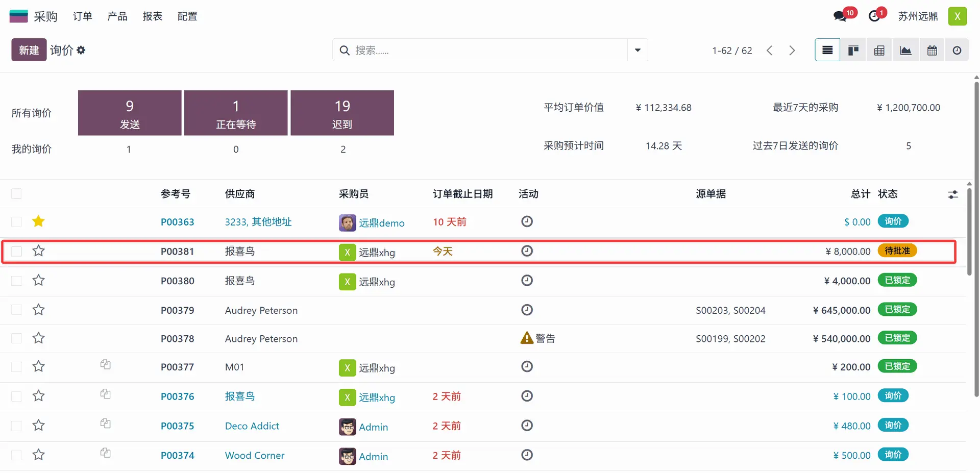980x473 pixels.
Task: Click the activity clock for P00381
Action: pyautogui.click(x=527, y=251)
